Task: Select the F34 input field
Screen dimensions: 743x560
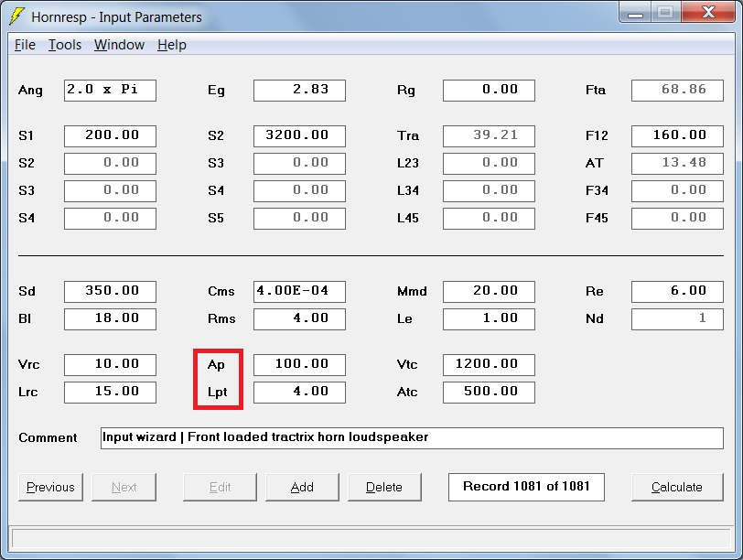Action: pos(678,191)
